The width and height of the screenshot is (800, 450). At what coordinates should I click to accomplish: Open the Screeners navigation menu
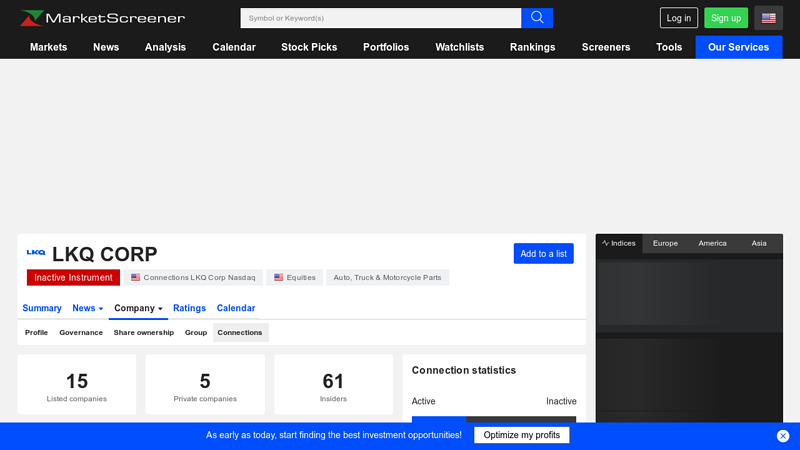[606, 47]
